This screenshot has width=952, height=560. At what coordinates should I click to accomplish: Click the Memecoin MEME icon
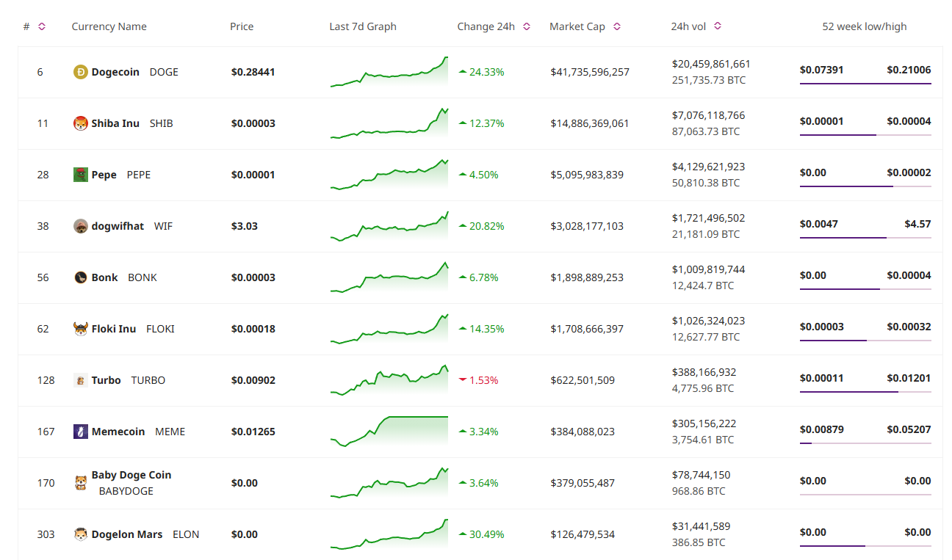click(x=80, y=431)
